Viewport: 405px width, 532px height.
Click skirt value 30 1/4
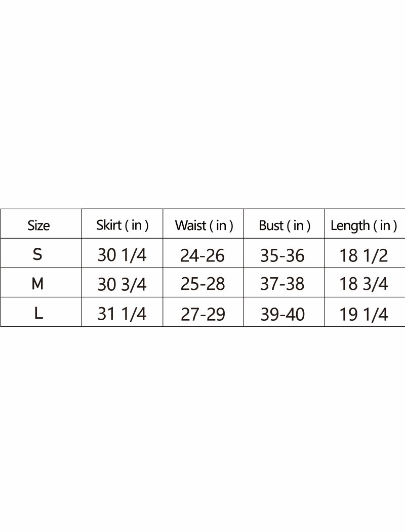[122, 255]
